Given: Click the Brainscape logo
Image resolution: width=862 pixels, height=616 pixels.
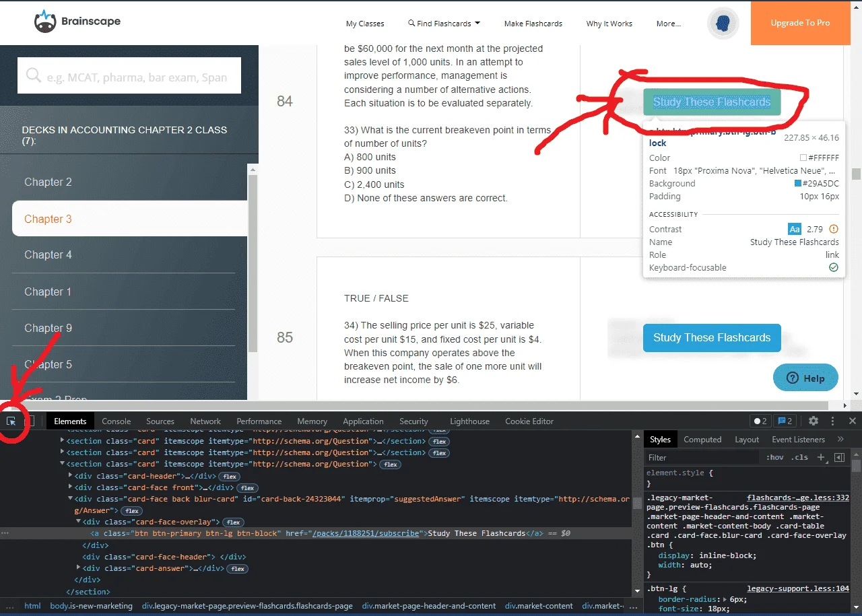Looking at the screenshot, I should (77, 22).
